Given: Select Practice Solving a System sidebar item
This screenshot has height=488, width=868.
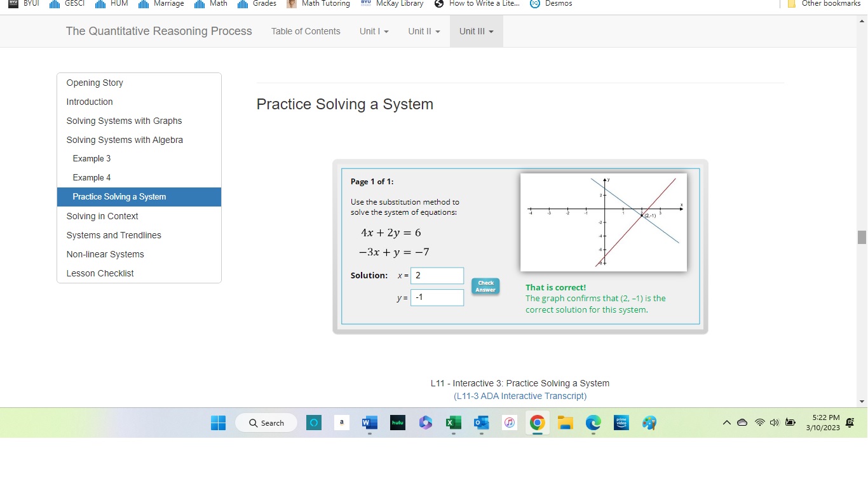Looking at the screenshot, I should coord(139,197).
